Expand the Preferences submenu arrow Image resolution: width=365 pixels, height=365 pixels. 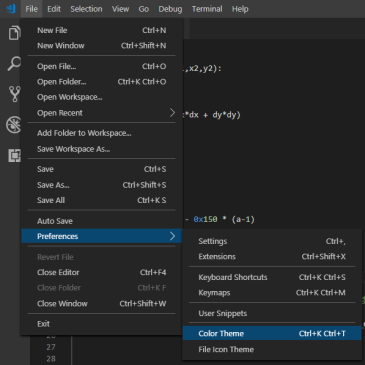[172, 236]
